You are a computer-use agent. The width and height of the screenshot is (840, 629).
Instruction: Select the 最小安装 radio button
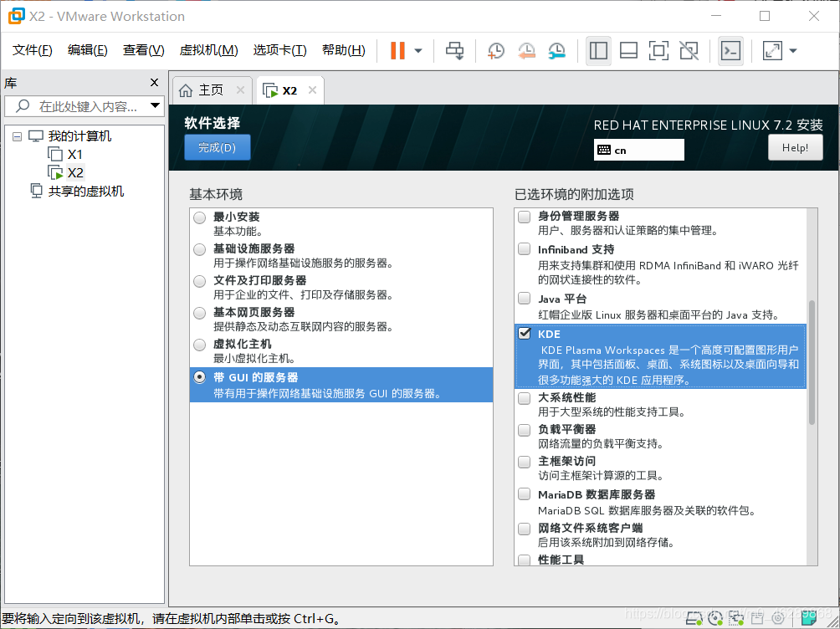[199, 217]
